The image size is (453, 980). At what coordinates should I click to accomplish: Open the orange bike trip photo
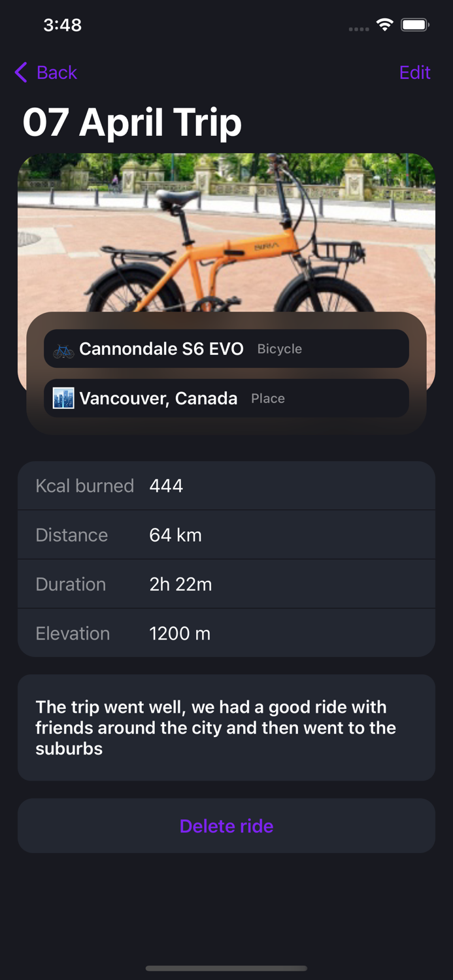tap(226, 229)
